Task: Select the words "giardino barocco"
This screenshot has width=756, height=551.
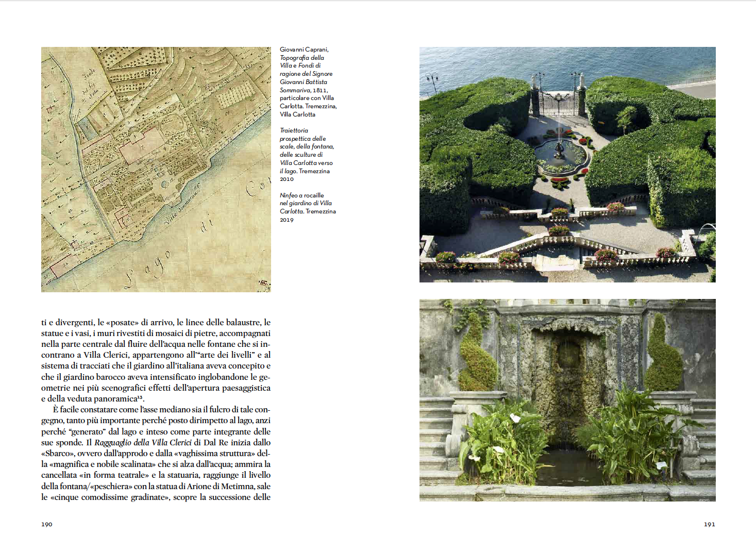Action: tap(94, 377)
